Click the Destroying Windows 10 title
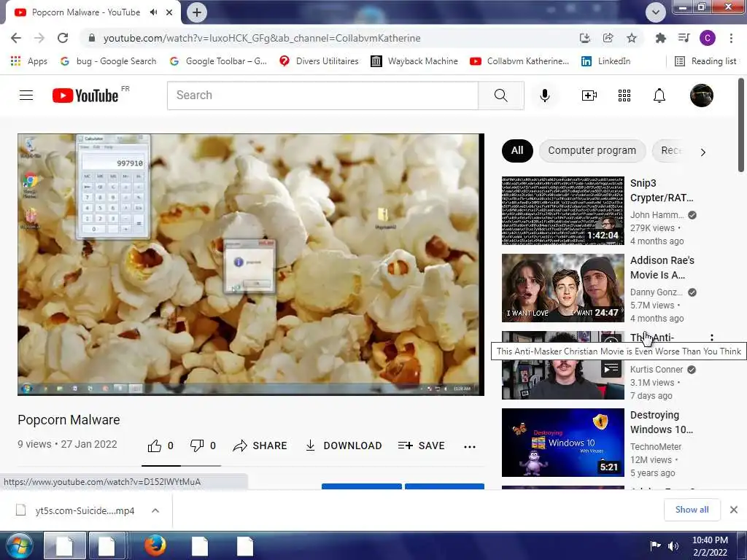Image resolution: width=747 pixels, height=560 pixels. (x=661, y=422)
